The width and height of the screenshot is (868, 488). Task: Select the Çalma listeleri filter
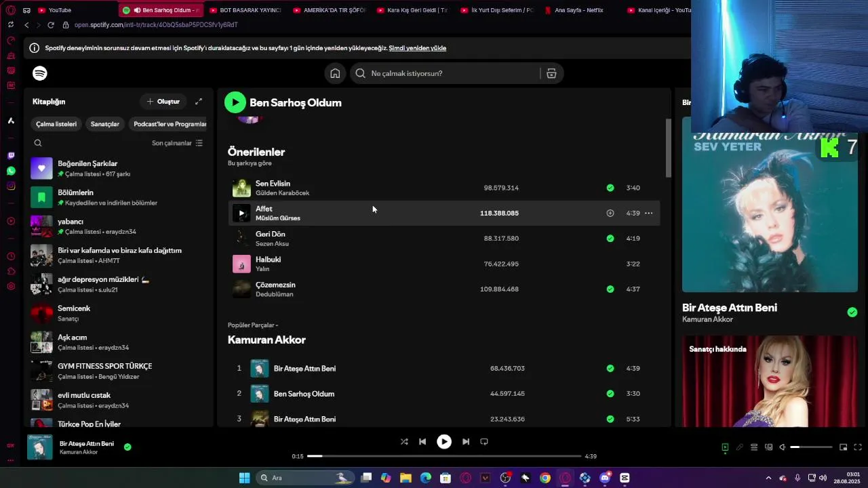[56, 124]
